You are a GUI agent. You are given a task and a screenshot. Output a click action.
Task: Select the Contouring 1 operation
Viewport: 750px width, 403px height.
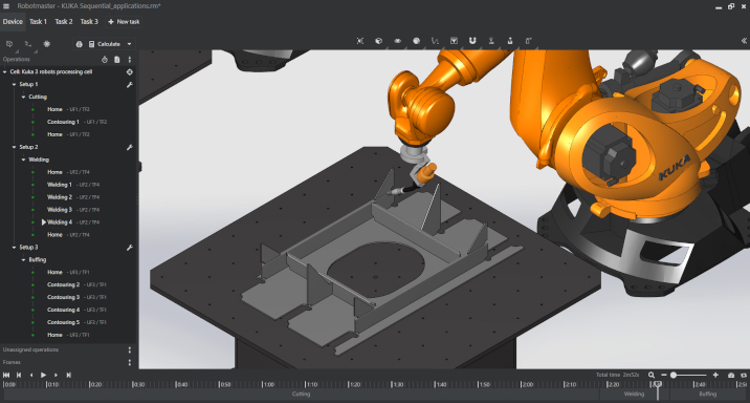63,122
